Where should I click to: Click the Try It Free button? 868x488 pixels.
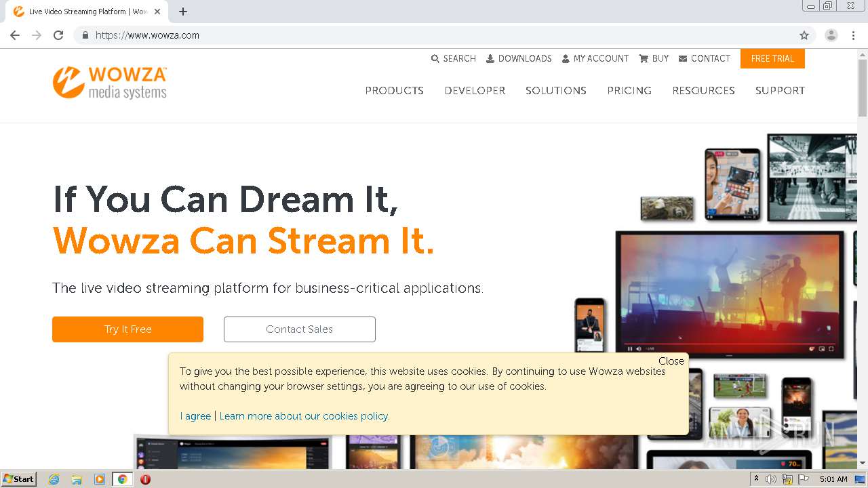tap(127, 329)
